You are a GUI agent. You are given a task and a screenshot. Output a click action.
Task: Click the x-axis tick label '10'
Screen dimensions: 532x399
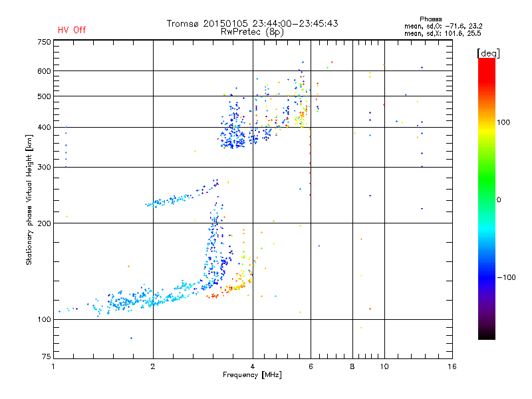pos(384,366)
